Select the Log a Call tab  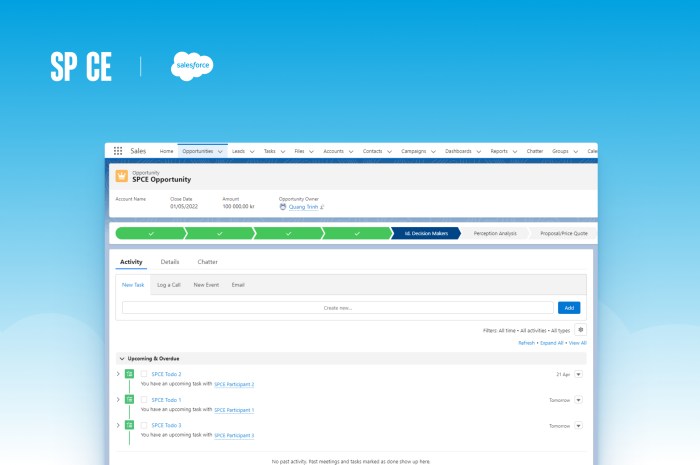169,285
